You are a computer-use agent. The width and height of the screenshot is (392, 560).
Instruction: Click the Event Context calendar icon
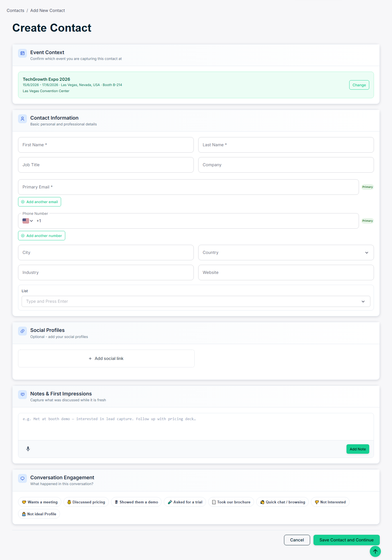(x=22, y=53)
